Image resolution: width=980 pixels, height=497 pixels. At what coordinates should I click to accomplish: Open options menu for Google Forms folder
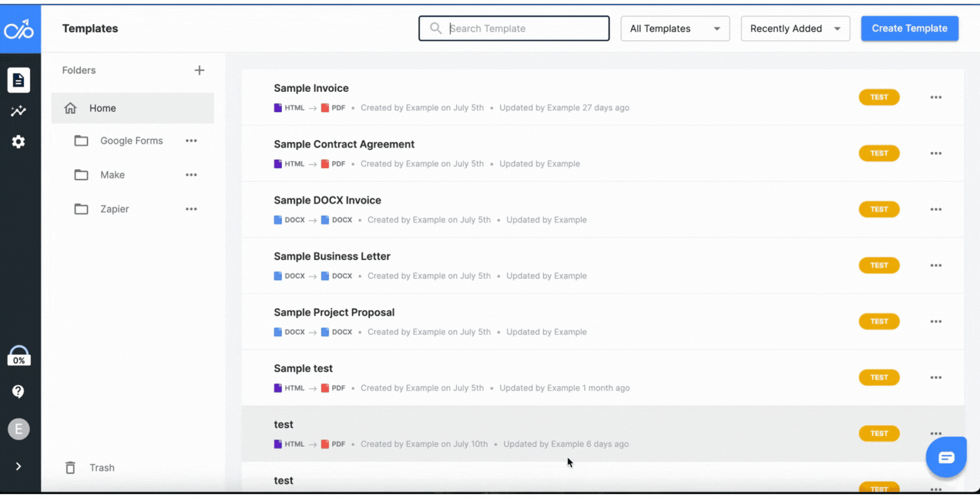click(x=191, y=141)
